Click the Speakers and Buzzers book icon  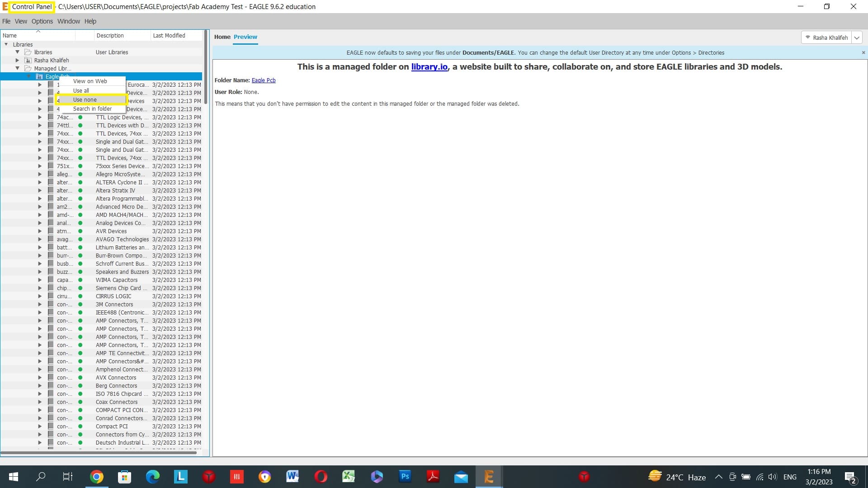click(51, 272)
